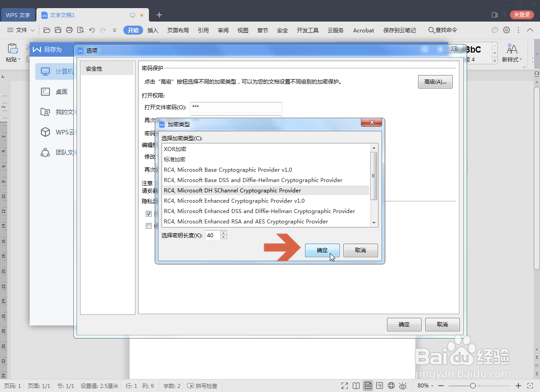Click the Undo arrow icon

click(x=92, y=30)
